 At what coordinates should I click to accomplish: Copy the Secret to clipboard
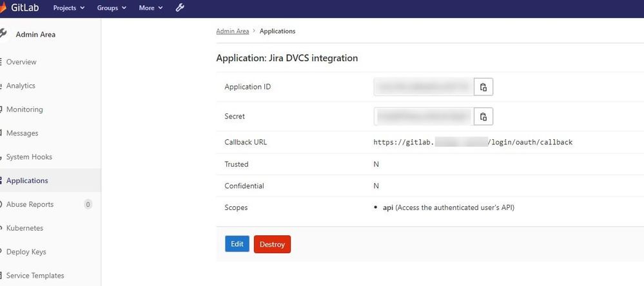[x=483, y=117]
